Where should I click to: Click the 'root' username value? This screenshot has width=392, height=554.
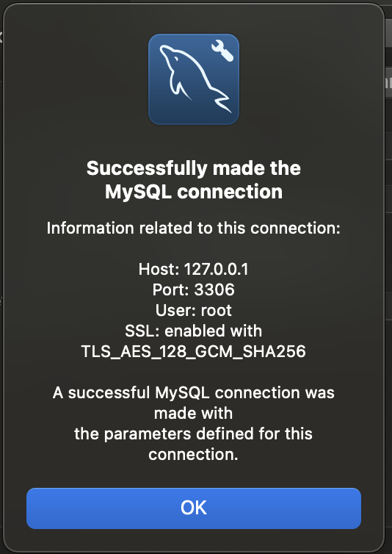click(216, 310)
